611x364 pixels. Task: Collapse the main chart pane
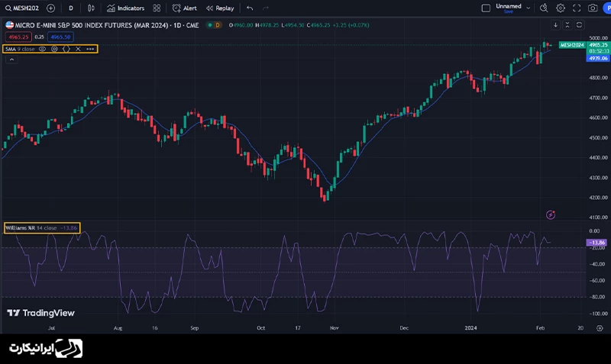coord(567,25)
